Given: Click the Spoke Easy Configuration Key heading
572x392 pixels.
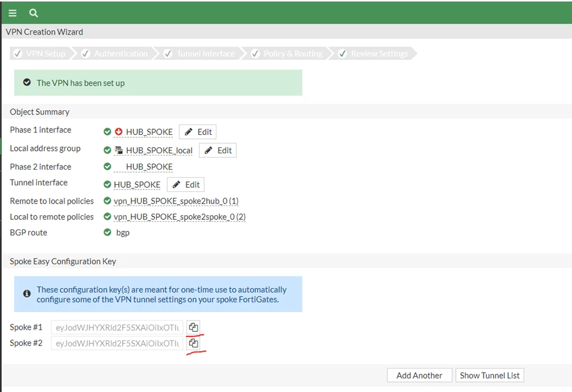Looking at the screenshot, I should [63, 261].
